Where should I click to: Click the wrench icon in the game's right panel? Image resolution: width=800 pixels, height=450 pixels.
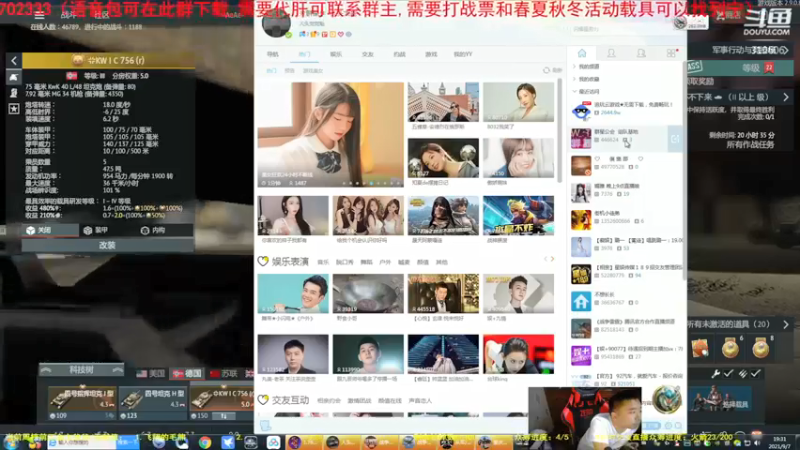(716, 374)
